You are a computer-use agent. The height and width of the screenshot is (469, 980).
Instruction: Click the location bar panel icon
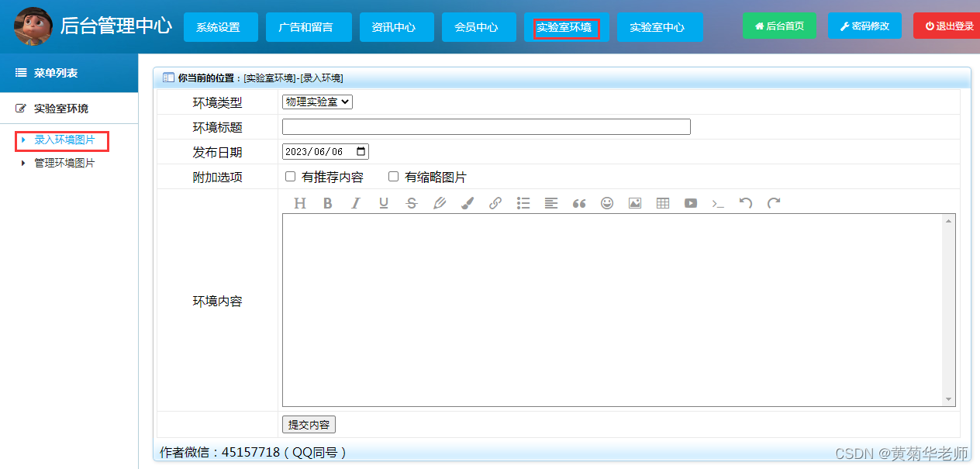[x=168, y=78]
